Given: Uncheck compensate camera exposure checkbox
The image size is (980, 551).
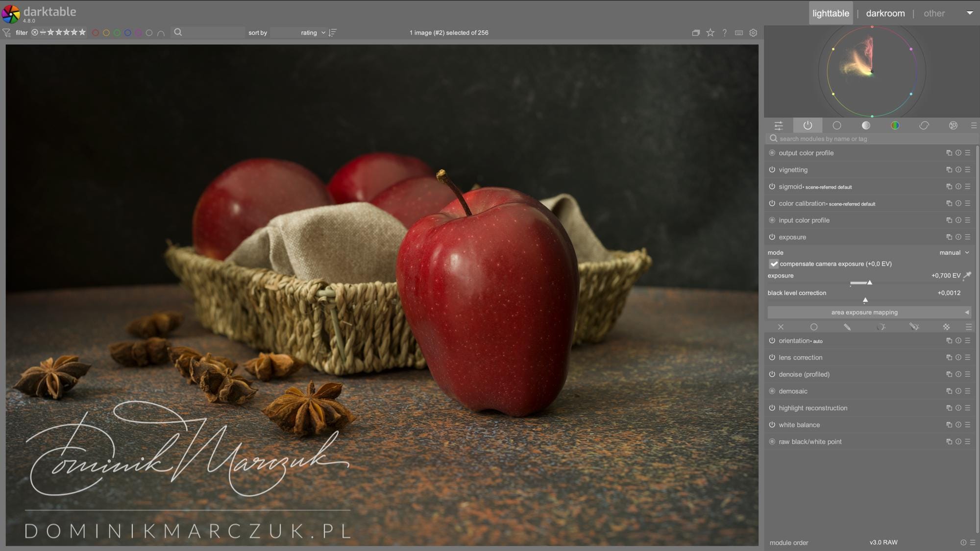Looking at the screenshot, I should (x=774, y=264).
